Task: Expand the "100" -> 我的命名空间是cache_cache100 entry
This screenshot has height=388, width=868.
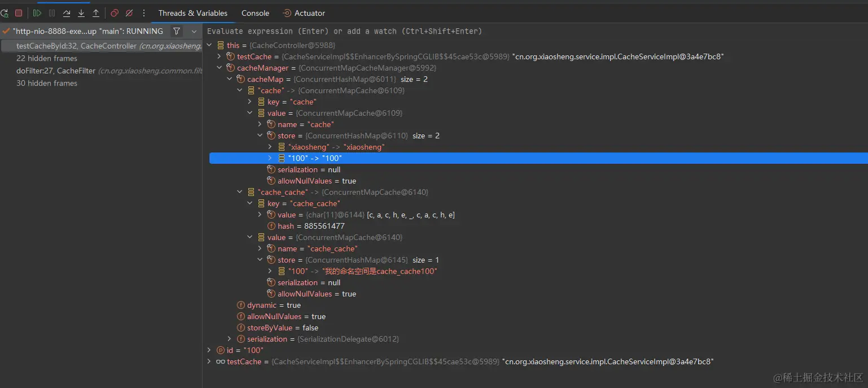Action: tap(270, 271)
